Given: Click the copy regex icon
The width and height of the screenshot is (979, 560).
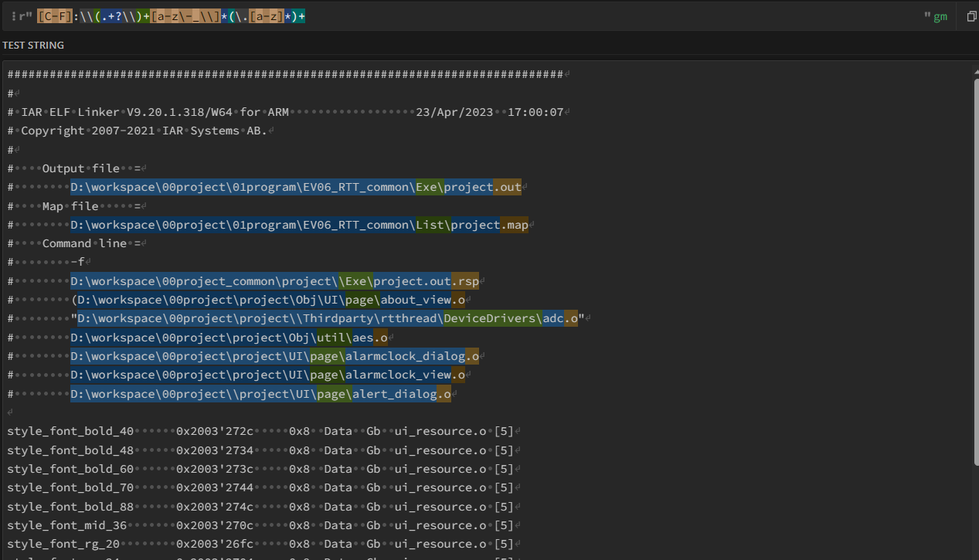Looking at the screenshot, I should click(x=971, y=16).
